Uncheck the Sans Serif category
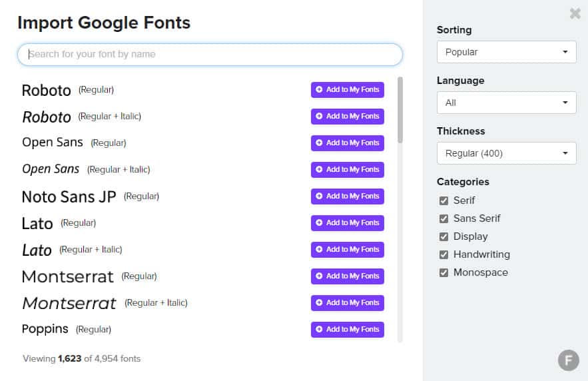The image size is (588, 381). pos(443,218)
